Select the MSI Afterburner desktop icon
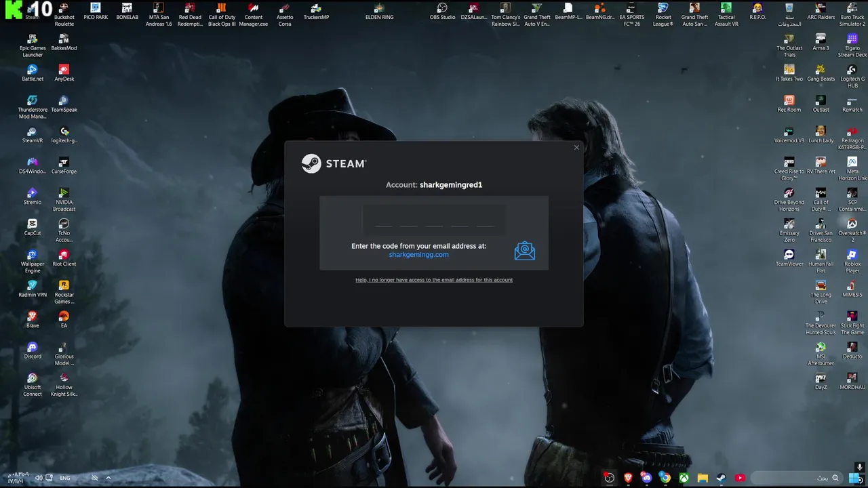 point(821,353)
